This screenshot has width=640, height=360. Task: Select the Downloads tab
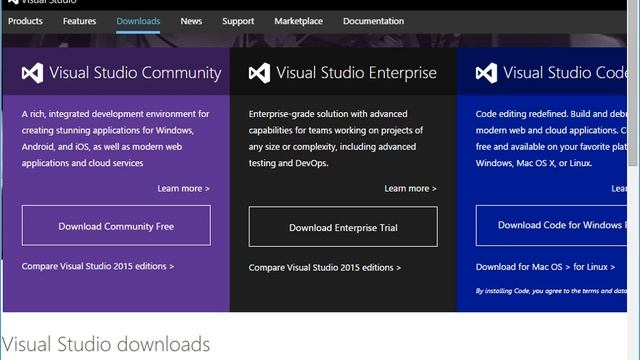pyautogui.click(x=138, y=21)
